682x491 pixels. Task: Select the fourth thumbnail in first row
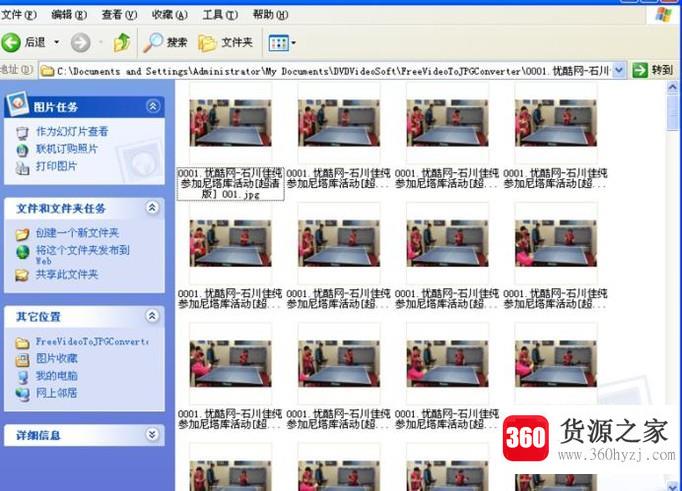(x=556, y=123)
